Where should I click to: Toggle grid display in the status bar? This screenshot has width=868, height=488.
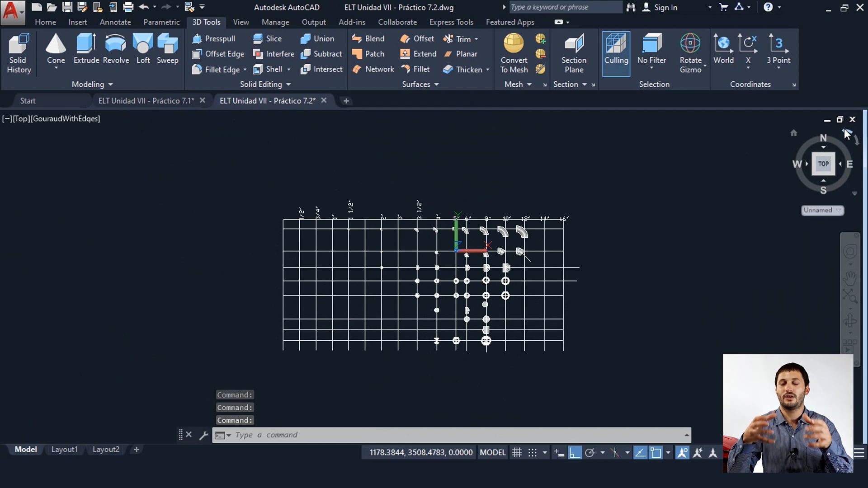517,452
